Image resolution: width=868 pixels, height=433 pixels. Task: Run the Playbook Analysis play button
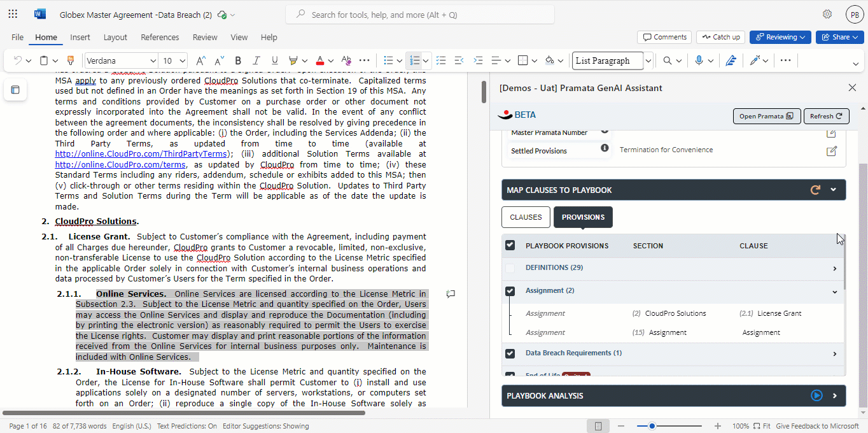(816, 395)
